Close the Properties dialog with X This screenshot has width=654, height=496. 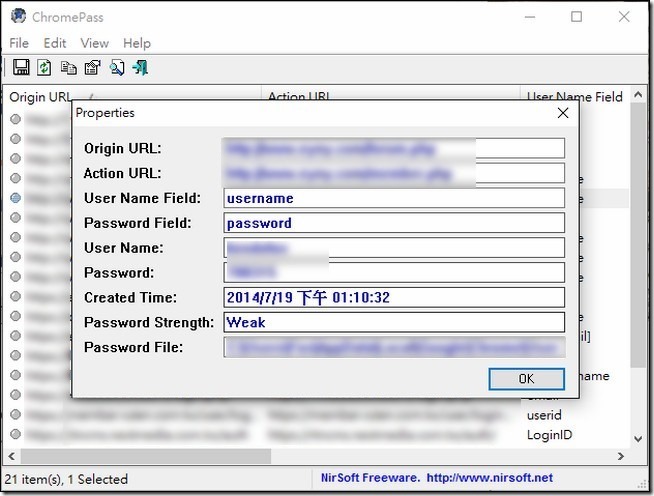[x=563, y=113]
